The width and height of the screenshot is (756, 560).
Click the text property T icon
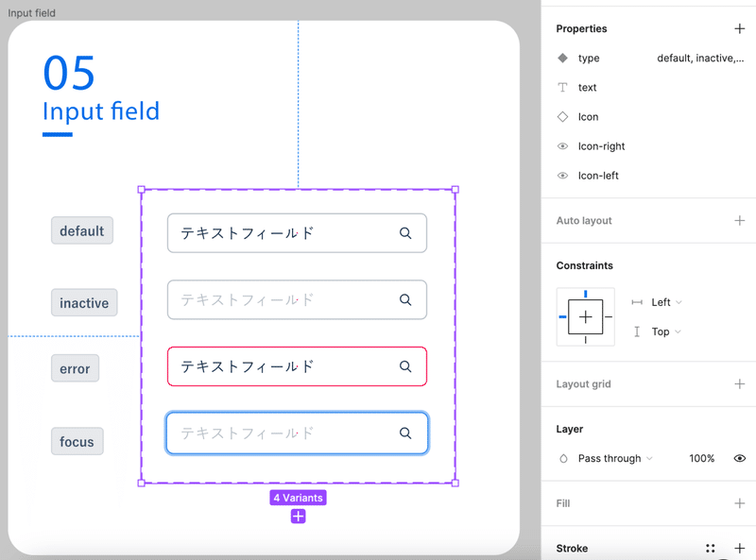[x=562, y=87]
